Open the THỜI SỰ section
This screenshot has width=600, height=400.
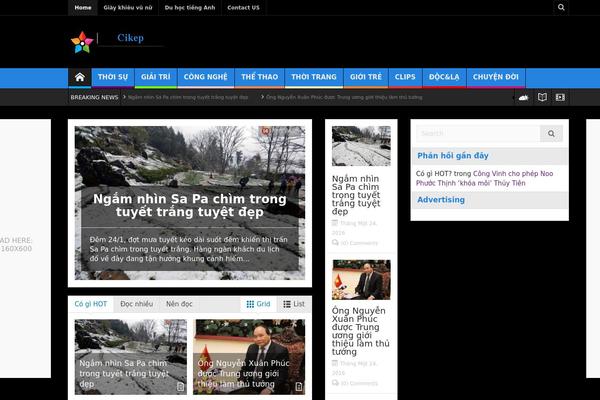click(x=112, y=77)
